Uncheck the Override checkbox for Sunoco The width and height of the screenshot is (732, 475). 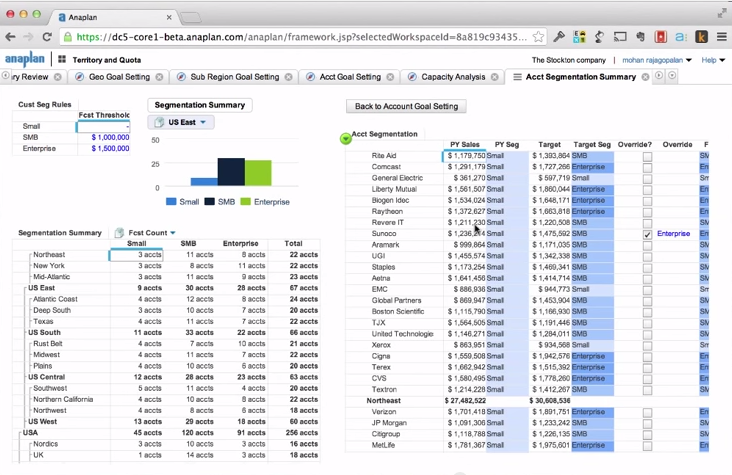pos(647,234)
